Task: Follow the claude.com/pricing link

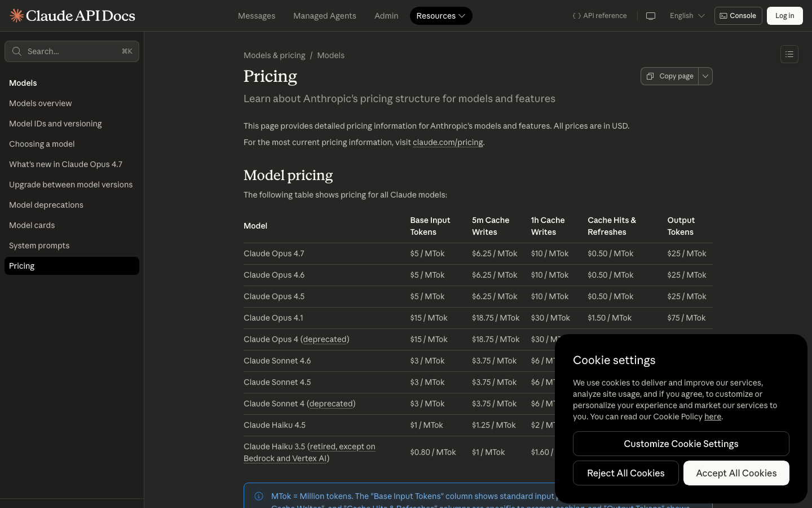Action: pyautogui.click(x=448, y=142)
